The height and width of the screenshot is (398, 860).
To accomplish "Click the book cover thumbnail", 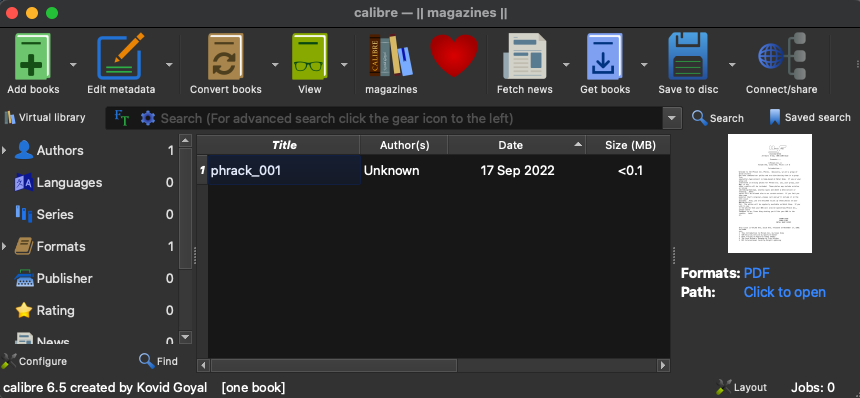I will [x=770, y=194].
